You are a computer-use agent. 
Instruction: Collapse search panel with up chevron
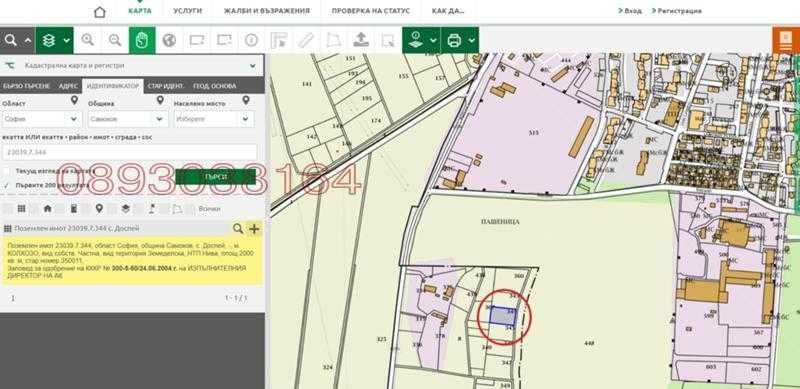pos(28,40)
